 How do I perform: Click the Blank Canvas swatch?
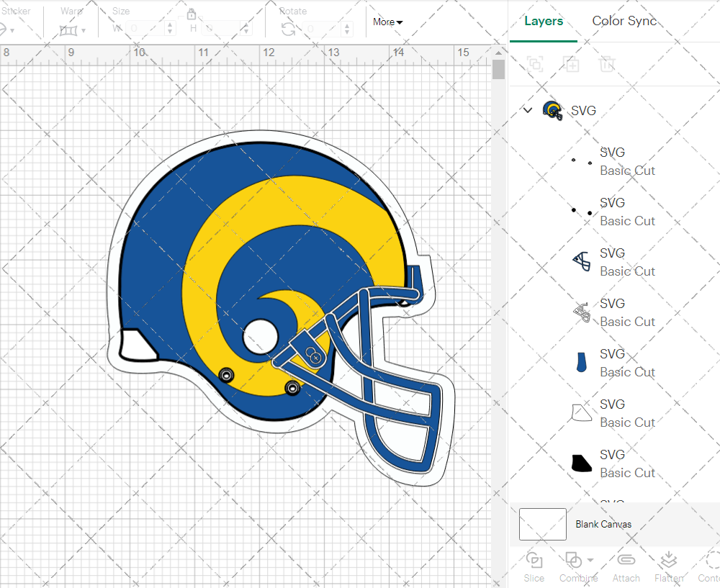tap(542, 524)
